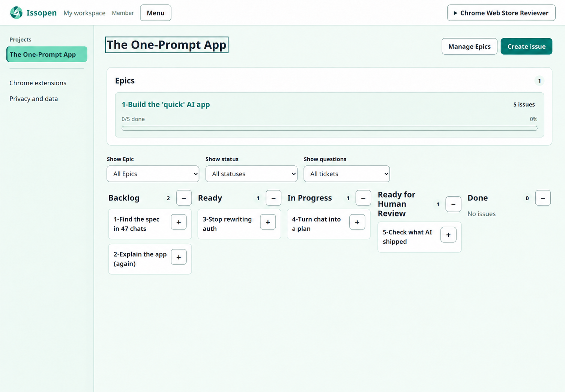Viewport: 565px width, 392px height.
Task: Open issue '1-Find the spec in 47 chats'
Action: 137,224
